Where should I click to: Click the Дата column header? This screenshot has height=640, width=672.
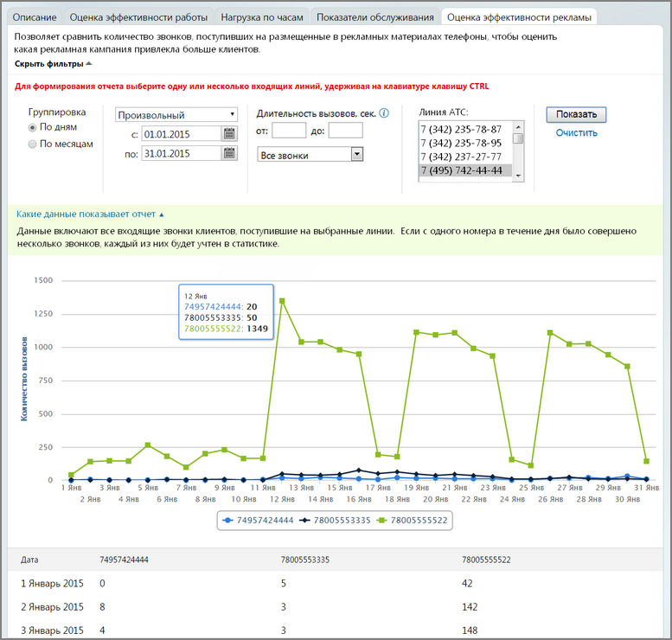pyautogui.click(x=29, y=560)
